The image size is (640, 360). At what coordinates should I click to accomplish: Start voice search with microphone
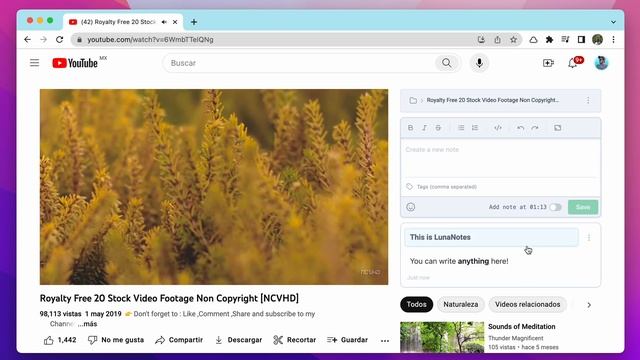(x=479, y=63)
